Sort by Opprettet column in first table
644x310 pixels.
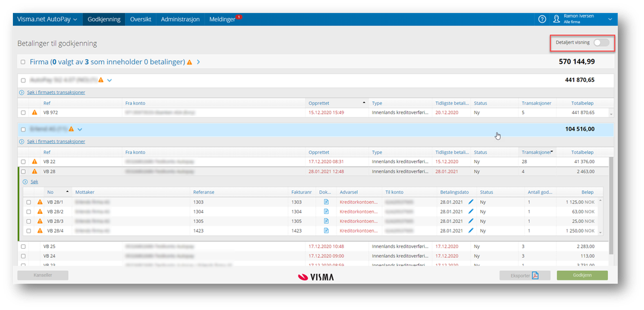[x=337, y=103]
